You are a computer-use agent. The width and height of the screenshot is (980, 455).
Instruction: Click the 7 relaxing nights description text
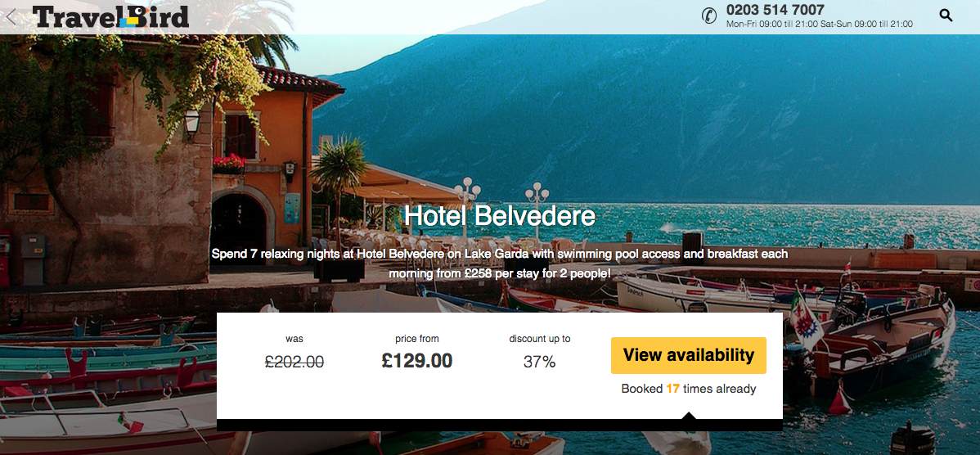[x=499, y=264]
